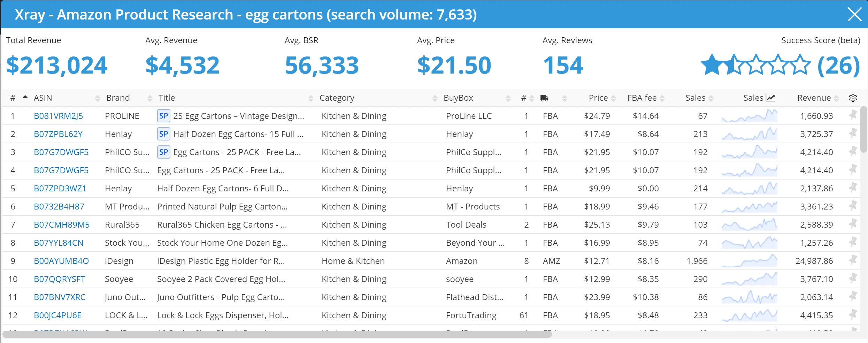Sort listings by Category column
The image size is (868, 343).
tap(337, 98)
